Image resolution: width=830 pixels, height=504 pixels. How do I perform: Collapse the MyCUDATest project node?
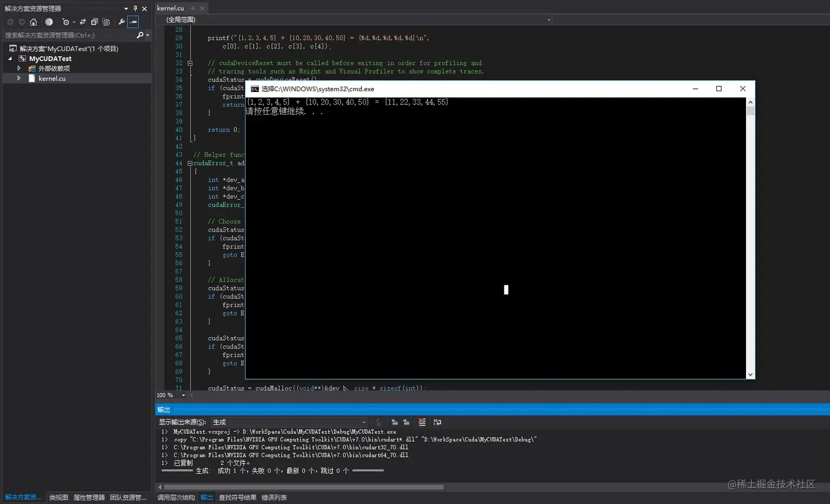point(10,59)
